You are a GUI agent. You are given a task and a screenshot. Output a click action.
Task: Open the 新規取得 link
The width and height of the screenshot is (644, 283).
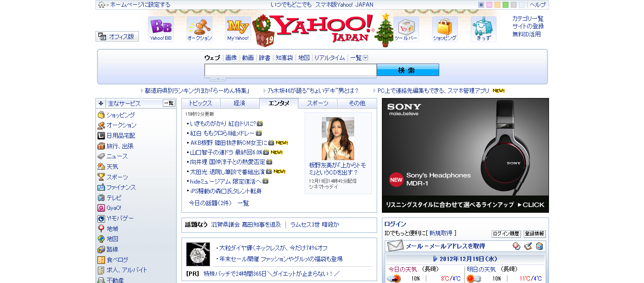(x=441, y=233)
